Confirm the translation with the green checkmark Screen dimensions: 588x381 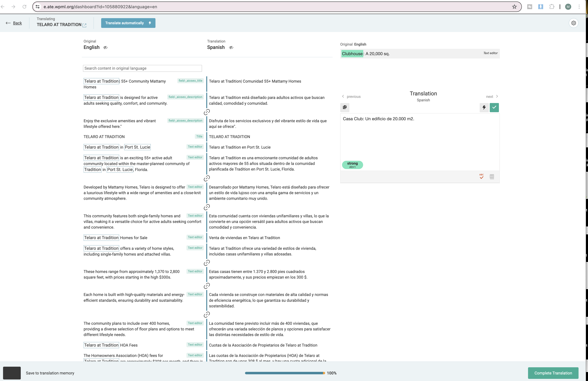(494, 107)
